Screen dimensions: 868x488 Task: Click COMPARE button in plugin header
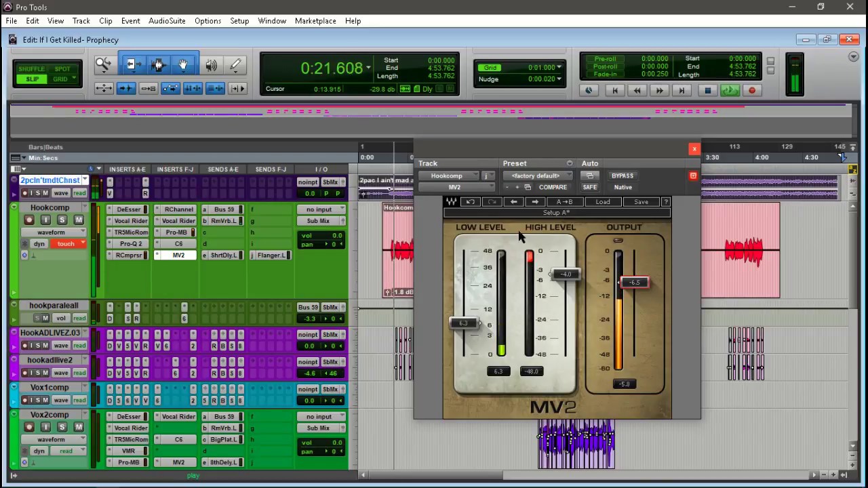pos(553,187)
